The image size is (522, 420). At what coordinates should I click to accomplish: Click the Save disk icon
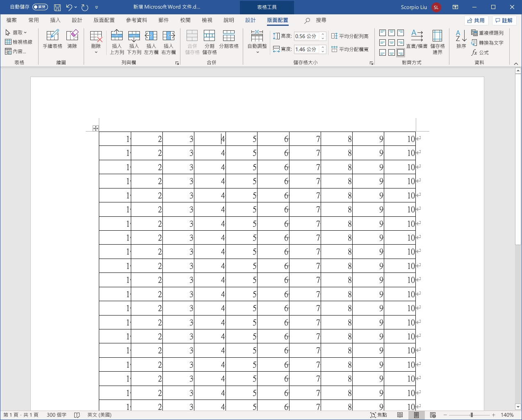coord(57,7)
